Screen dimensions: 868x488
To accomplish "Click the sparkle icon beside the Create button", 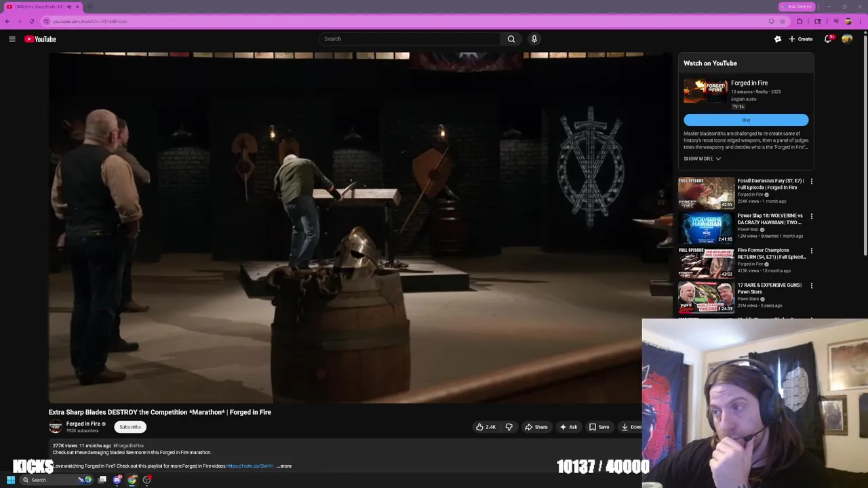I will (778, 39).
